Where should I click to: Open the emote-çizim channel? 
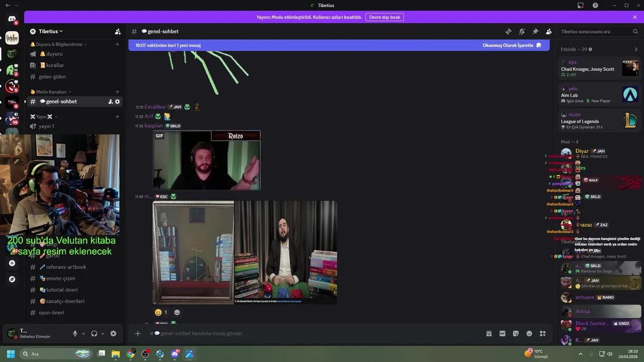point(75,279)
